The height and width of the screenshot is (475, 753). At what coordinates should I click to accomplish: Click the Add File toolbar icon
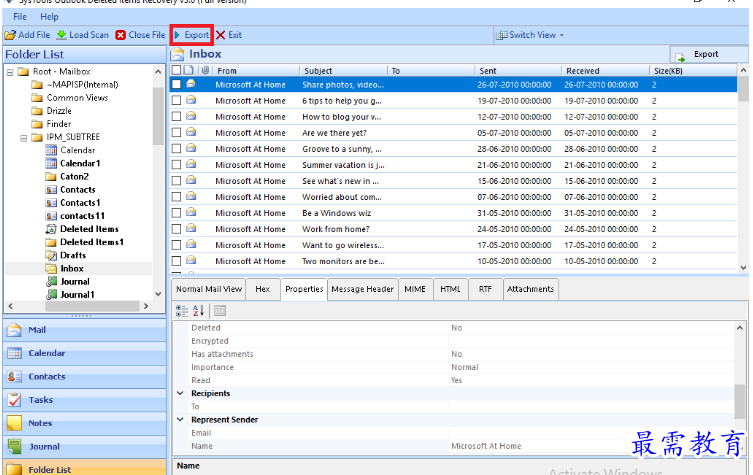10,35
